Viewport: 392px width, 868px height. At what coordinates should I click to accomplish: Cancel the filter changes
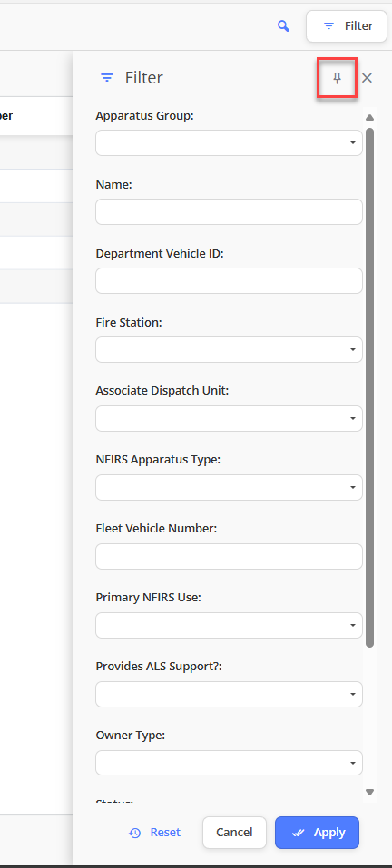[234, 833]
